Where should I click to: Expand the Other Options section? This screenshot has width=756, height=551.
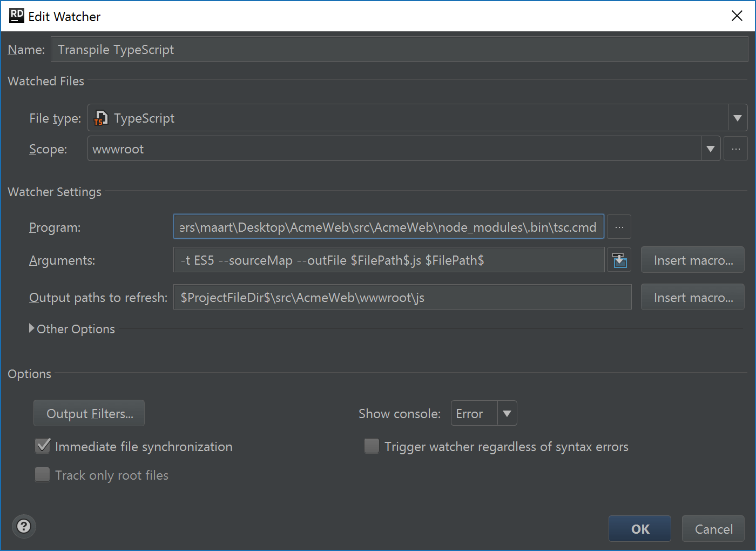pyautogui.click(x=32, y=328)
